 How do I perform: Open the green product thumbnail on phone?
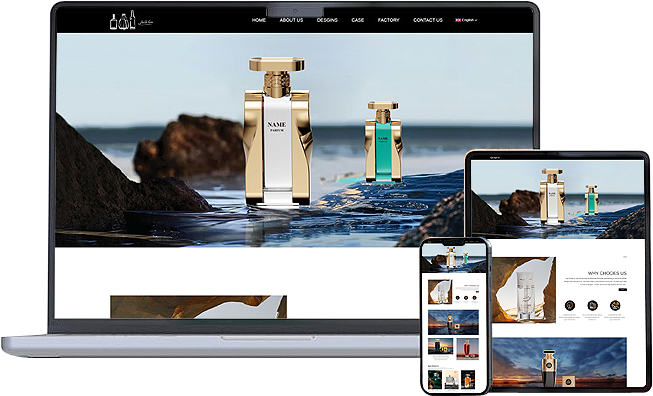[435, 379]
